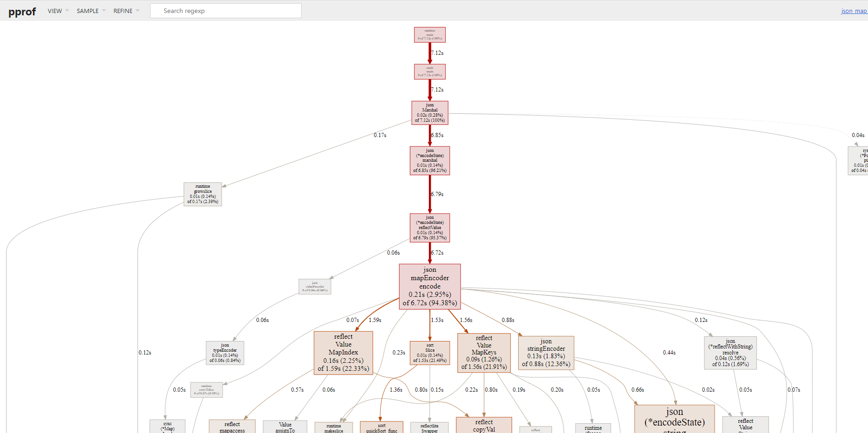Viewport: 868px width, 433px height.
Task: Select the 'json mapEncoder encode' node
Action: [429, 286]
